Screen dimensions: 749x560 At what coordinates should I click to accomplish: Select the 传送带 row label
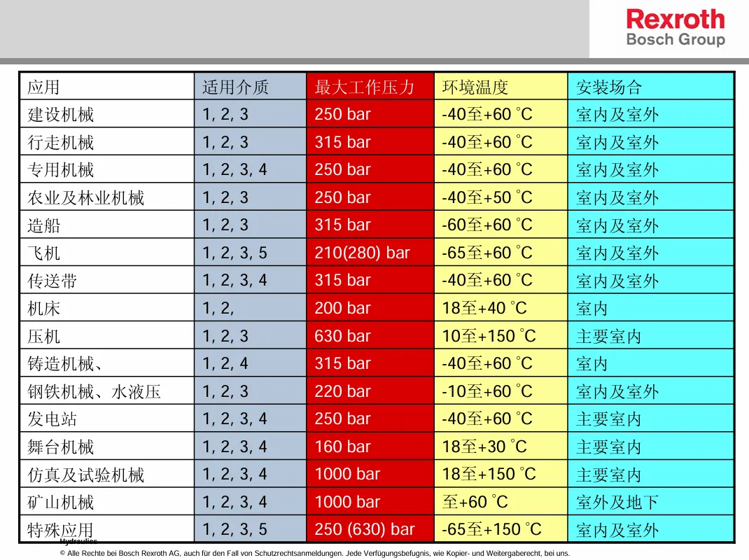click(x=52, y=281)
